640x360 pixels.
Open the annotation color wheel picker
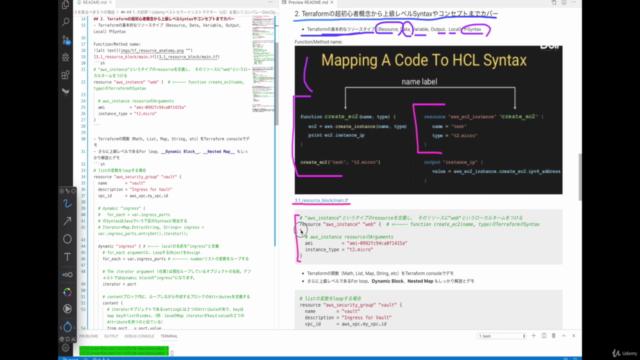click(67, 292)
